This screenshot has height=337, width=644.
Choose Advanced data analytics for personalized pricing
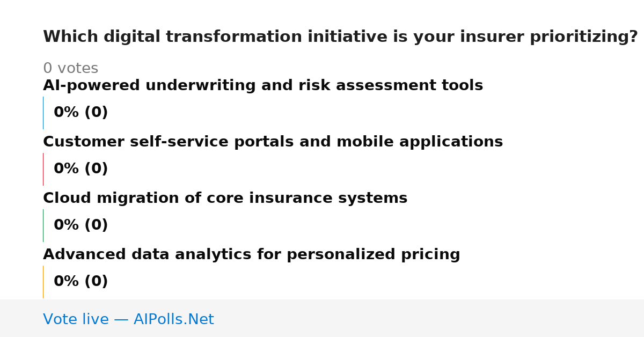(251, 255)
